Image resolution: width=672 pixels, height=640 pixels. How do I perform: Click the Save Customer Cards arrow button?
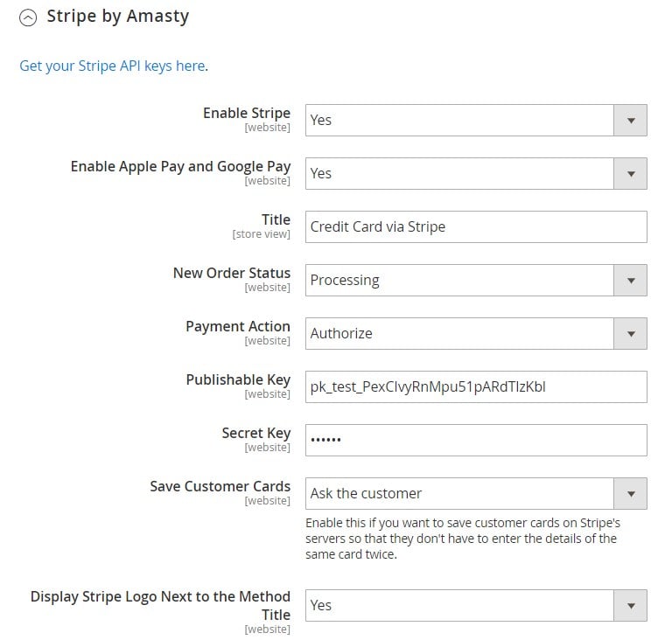[x=630, y=493]
